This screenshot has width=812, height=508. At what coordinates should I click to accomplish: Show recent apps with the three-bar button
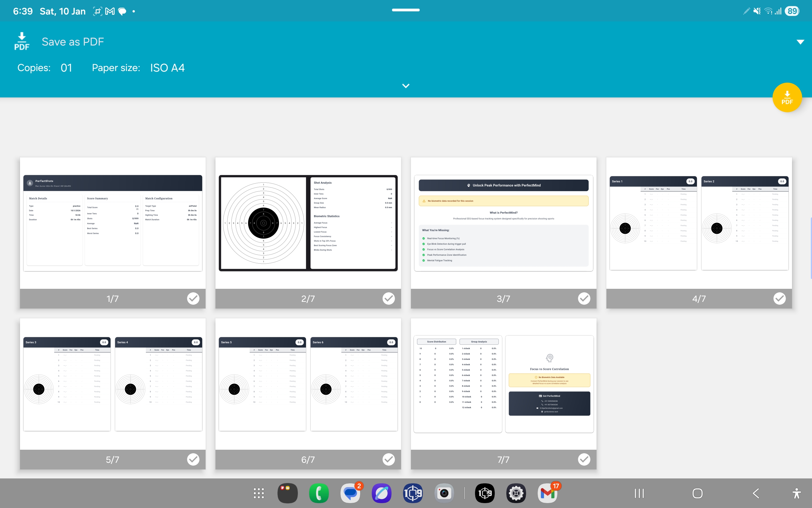[639, 493]
